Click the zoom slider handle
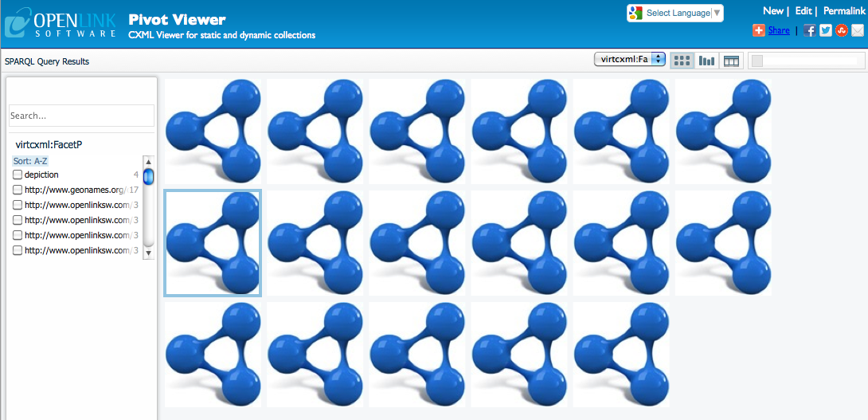This screenshot has height=420, width=868. pyautogui.click(x=757, y=61)
